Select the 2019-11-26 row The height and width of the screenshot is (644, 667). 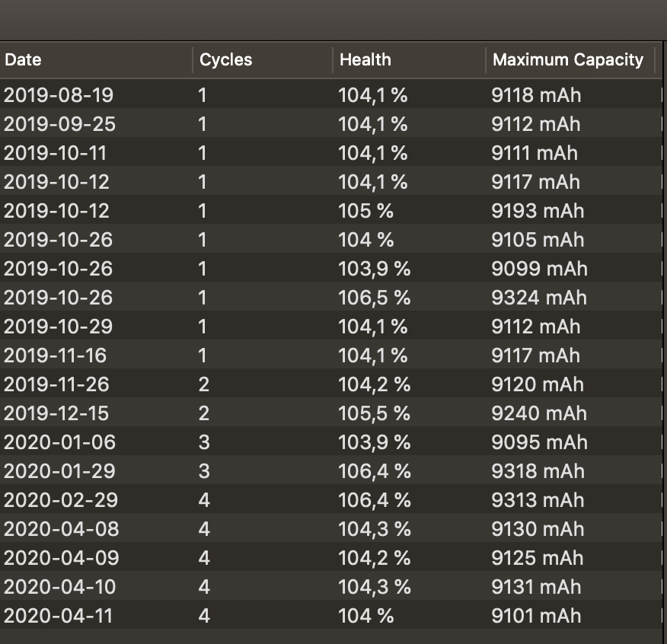pyautogui.click(x=331, y=383)
